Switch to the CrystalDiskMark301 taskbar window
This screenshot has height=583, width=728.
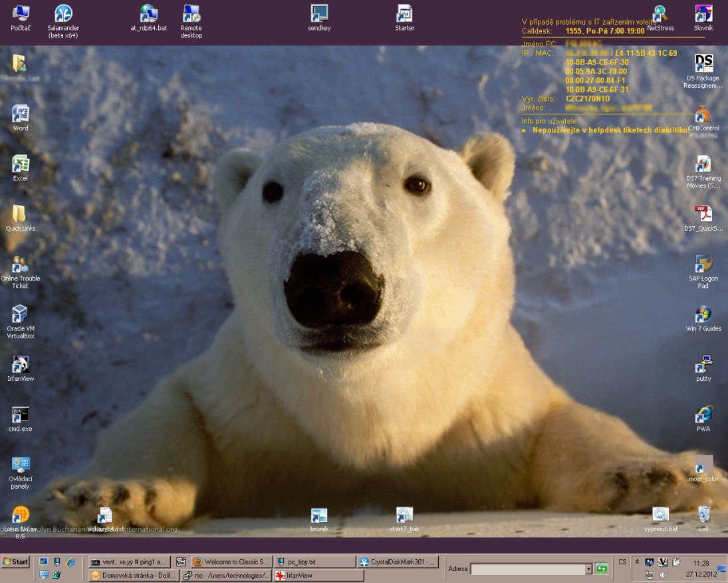coord(398,562)
